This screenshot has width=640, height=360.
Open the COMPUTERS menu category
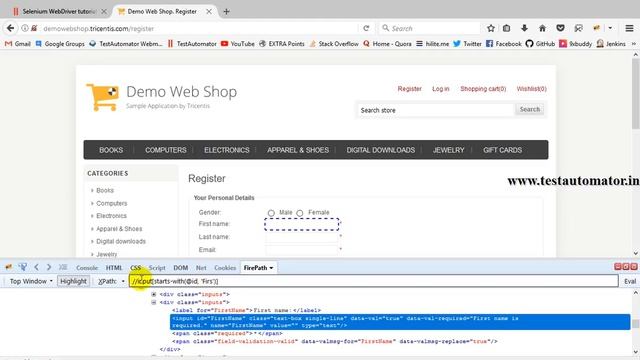click(x=166, y=150)
